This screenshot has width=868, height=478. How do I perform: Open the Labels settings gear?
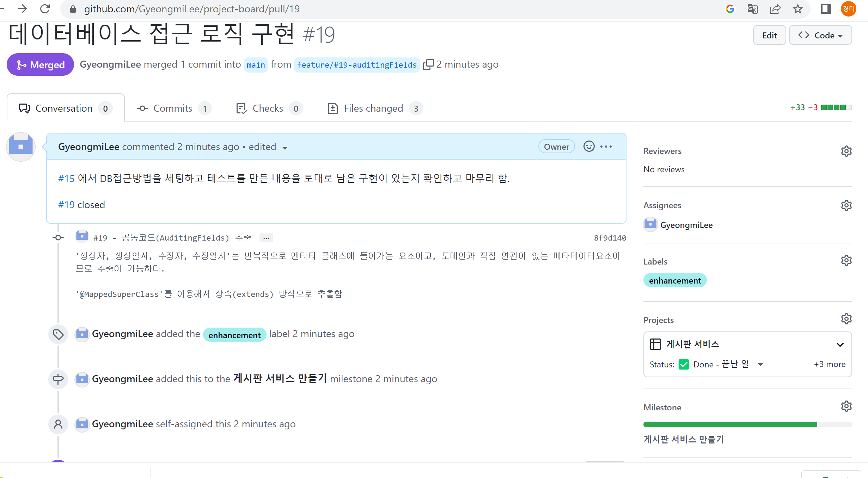846,261
